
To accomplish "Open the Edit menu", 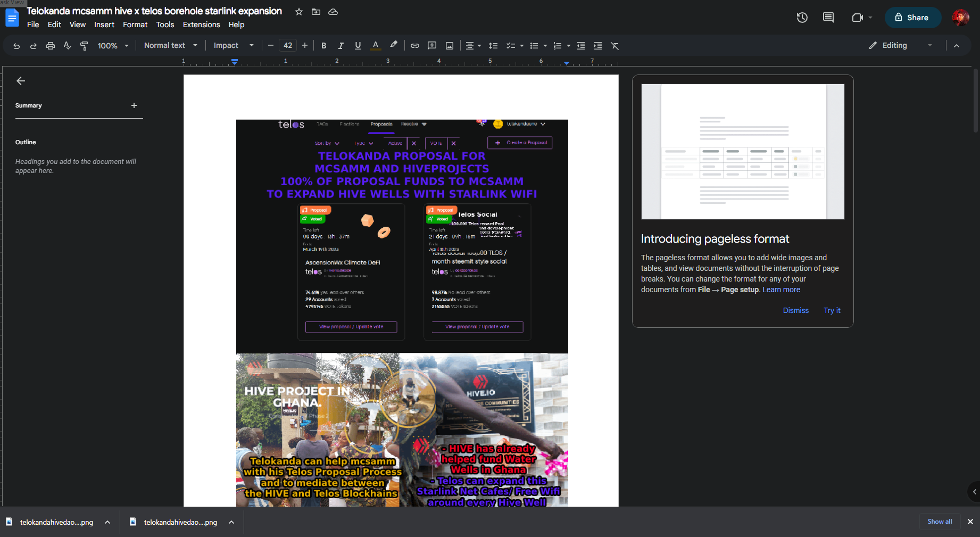I will point(54,24).
